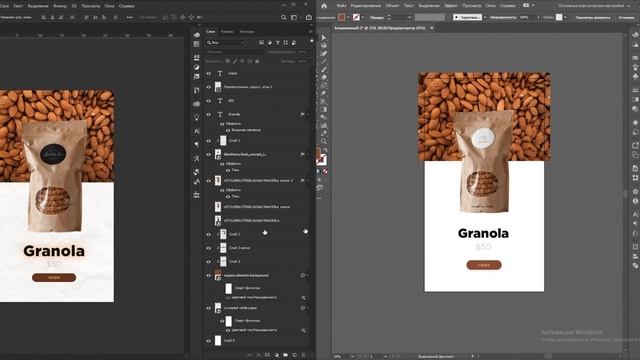Image resolution: width=640 pixels, height=360 pixels.
Task: Hide the rectangle shape layer below top text
Action: [209, 87]
